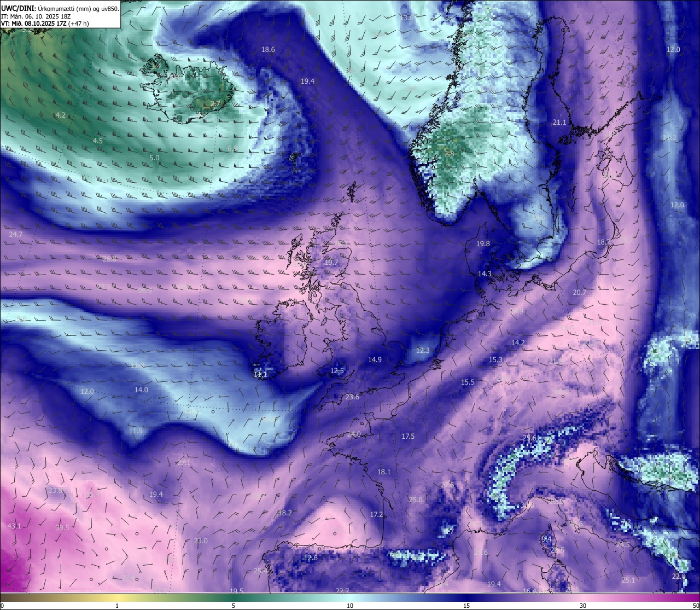Click the 43.1 value label
Image resolution: width=700 pixels, height=610 pixels.
coord(14,526)
